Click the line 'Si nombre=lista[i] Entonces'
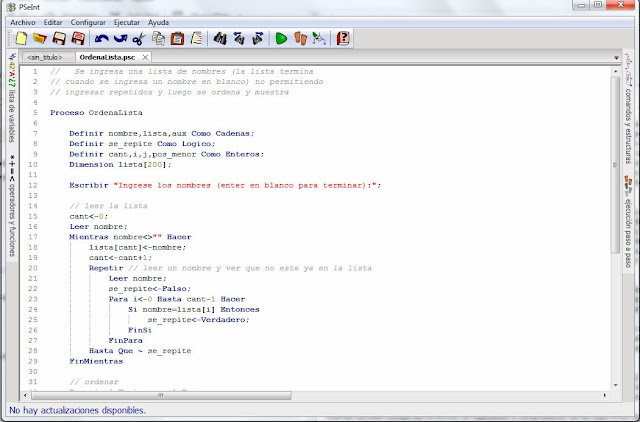Image resolution: width=640 pixels, height=422 pixels. pyautogui.click(x=193, y=309)
